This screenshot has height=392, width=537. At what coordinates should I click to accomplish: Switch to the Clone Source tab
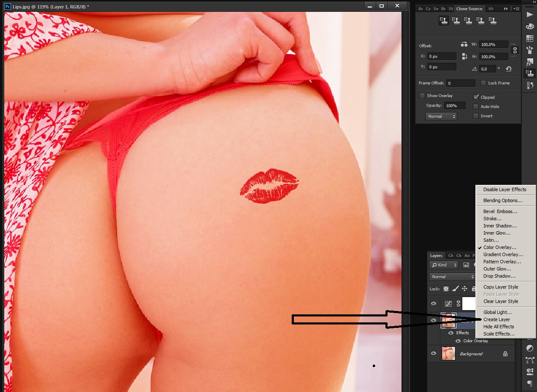coord(469,8)
